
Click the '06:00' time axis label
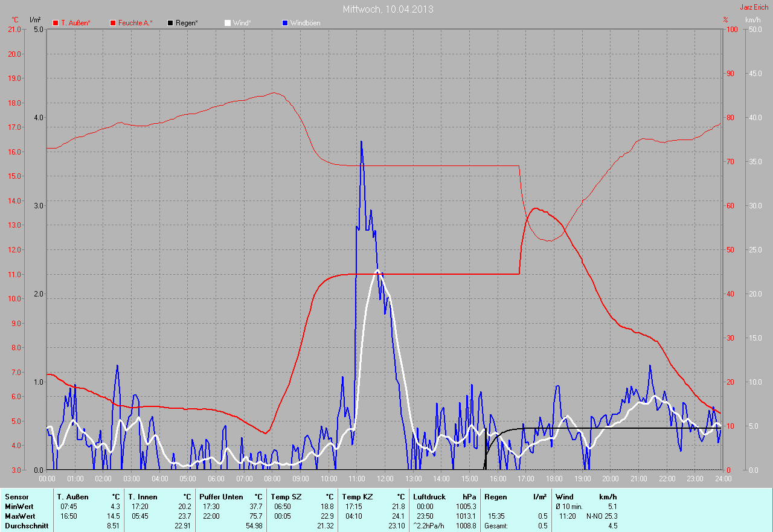point(216,478)
